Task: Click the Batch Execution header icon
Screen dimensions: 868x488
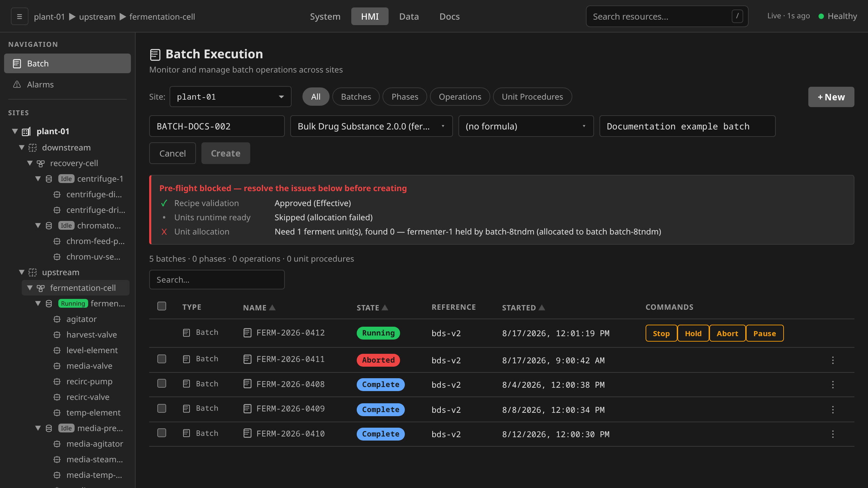Action: (155, 55)
